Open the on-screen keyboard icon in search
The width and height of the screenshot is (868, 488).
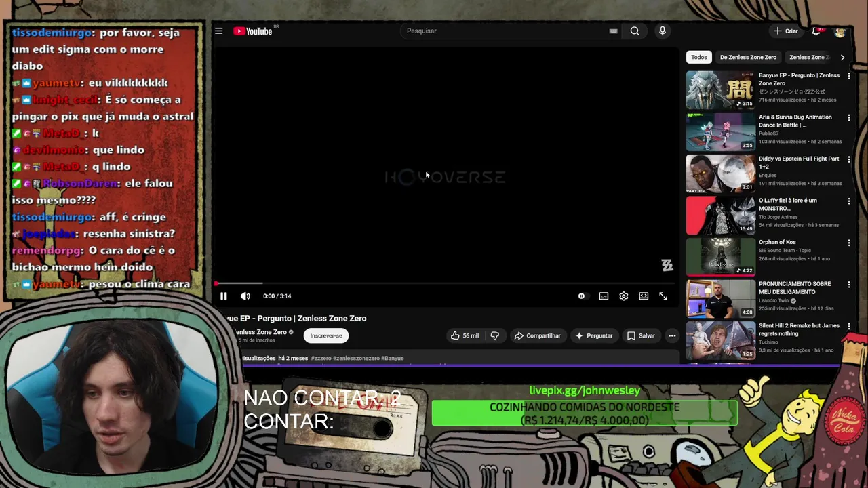pyautogui.click(x=613, y=30)
